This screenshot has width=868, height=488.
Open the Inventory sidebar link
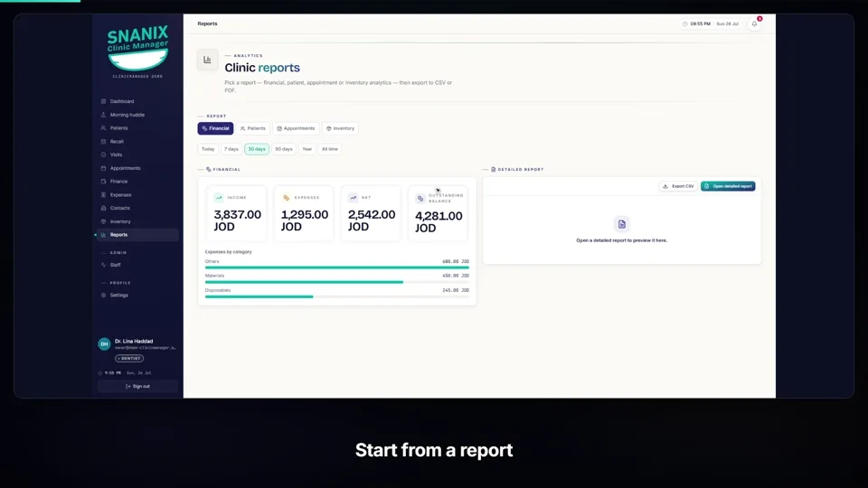coord(137,221)
